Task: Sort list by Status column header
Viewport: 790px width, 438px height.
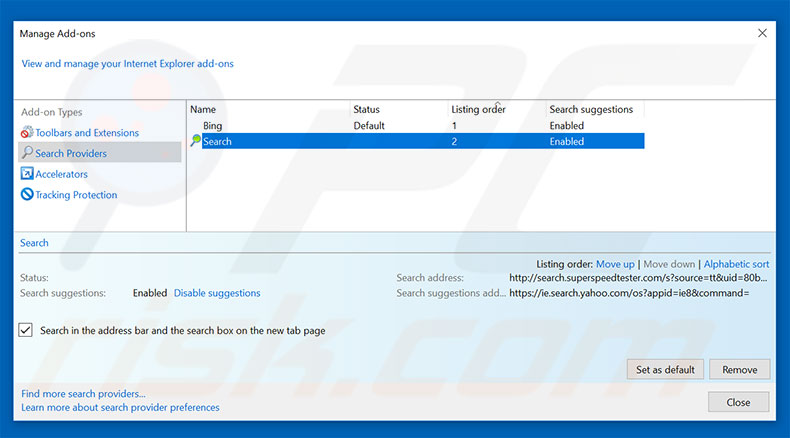Action: pyautogui.click(x=366, y=109)
